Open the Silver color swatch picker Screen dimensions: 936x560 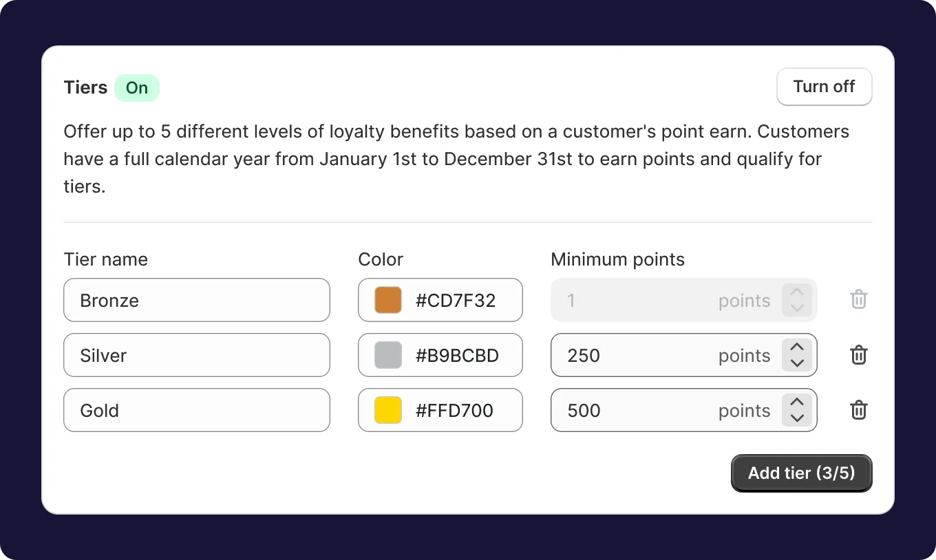coord(388,355)
